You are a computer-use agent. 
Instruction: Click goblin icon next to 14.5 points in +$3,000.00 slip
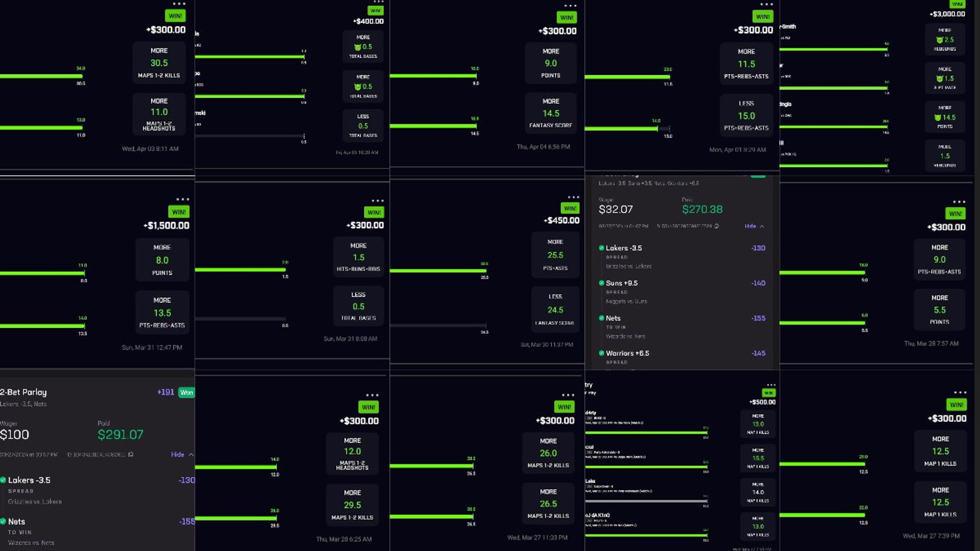(938, 117)
